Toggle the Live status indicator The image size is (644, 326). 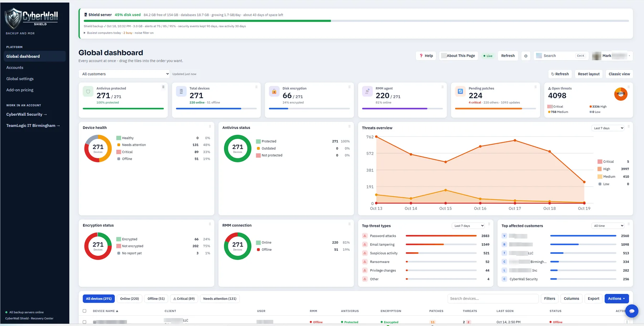[x=488, y=56]
